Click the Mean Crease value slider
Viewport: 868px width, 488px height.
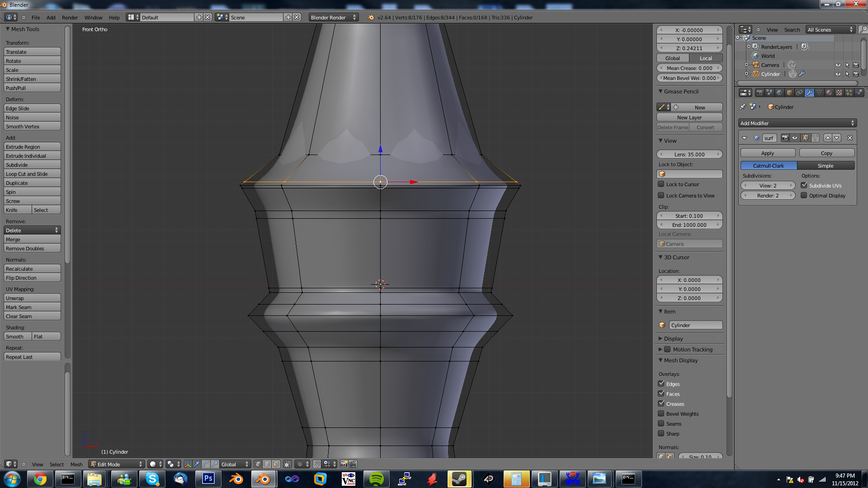click(689, 68)
